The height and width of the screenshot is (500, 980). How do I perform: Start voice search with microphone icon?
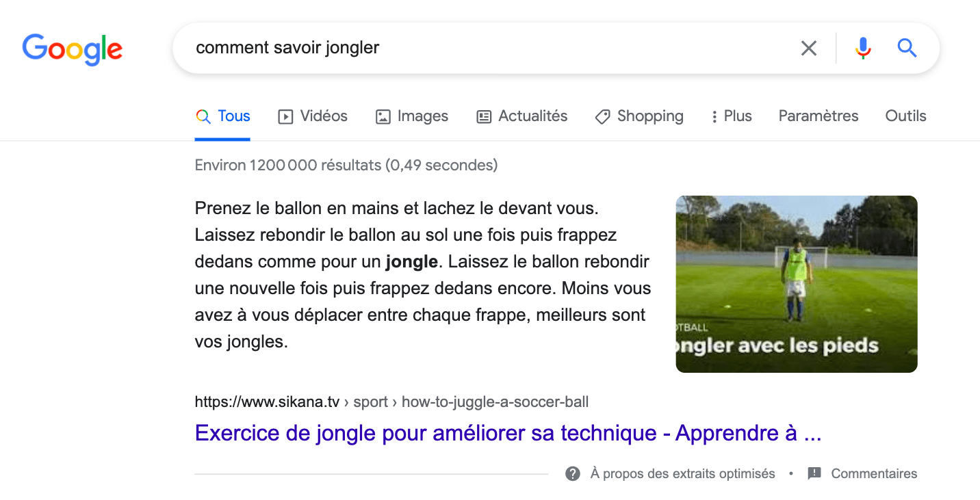click(863, 48)
